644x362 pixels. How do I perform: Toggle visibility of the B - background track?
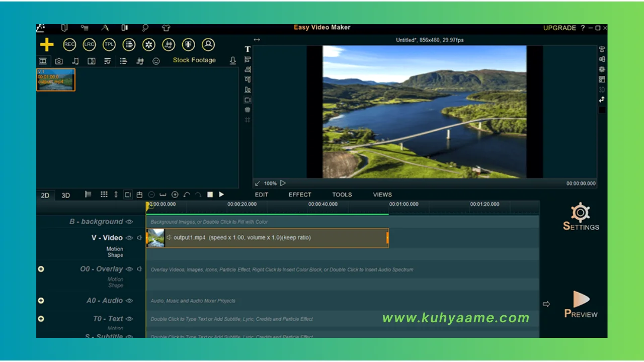(x=129, y=222)
